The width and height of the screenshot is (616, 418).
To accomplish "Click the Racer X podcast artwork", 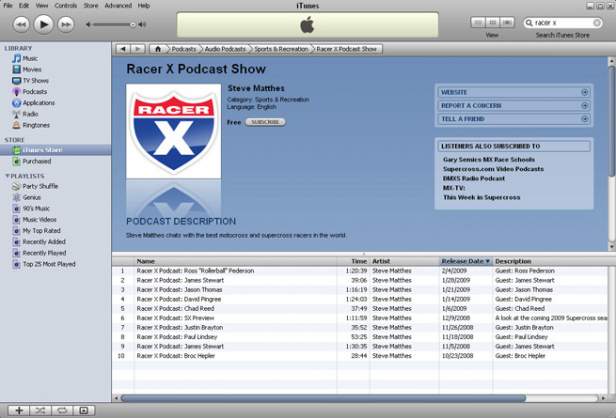I will click(x=174, y=131).
